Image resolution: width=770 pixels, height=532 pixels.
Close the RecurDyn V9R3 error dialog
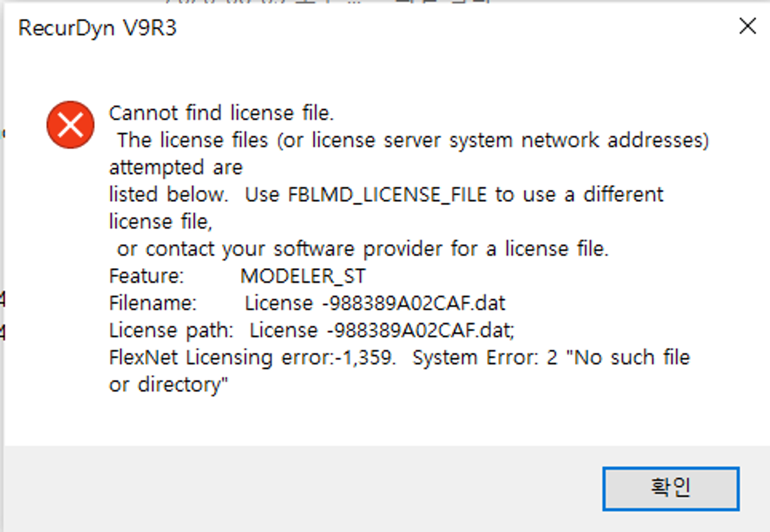point(747,27)
